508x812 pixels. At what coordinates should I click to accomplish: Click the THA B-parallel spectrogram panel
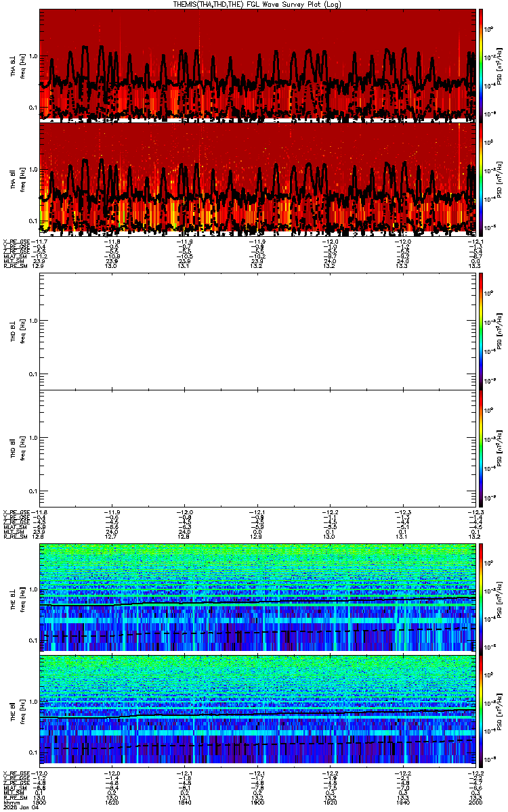257,179
